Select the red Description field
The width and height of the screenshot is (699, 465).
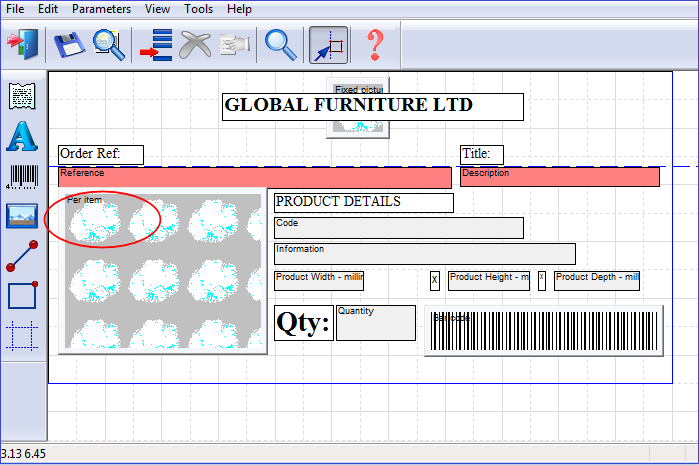tap(560, 177)
